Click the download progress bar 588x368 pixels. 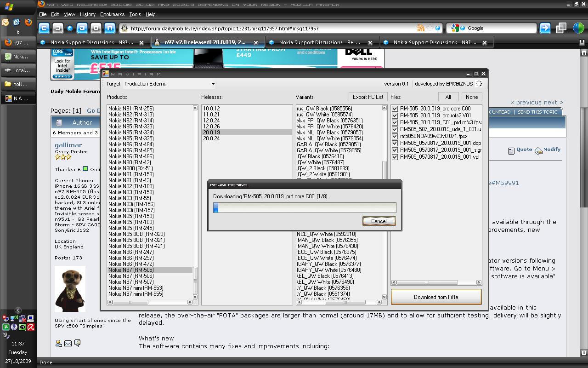[304, 208]
